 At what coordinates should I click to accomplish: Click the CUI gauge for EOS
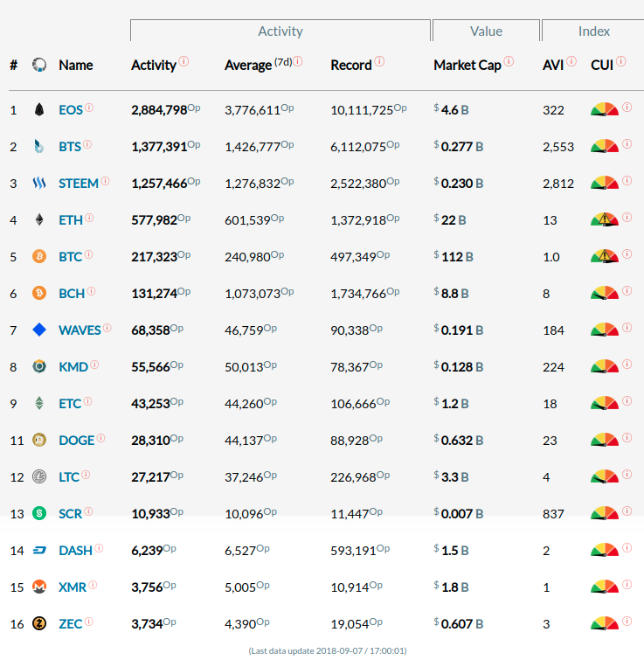click(x=604, y=110)
